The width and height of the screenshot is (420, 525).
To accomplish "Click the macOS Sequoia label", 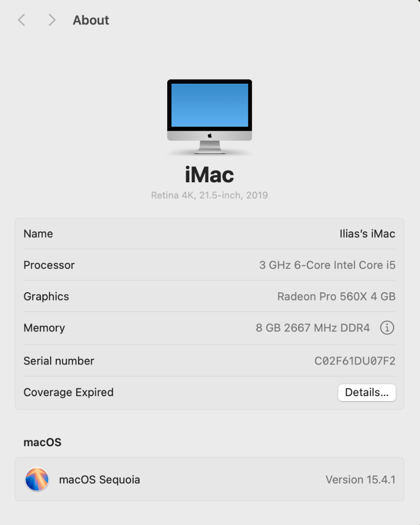I will click(x=100, y=480).
